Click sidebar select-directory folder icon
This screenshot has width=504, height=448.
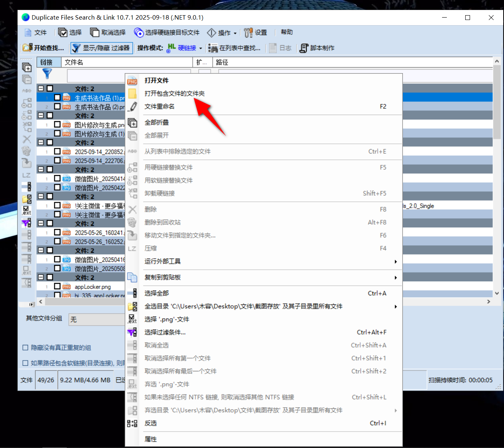[x=26, y=199]
